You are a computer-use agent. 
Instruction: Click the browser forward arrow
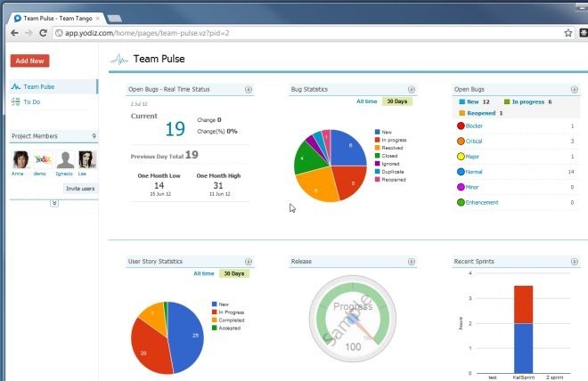29,33
